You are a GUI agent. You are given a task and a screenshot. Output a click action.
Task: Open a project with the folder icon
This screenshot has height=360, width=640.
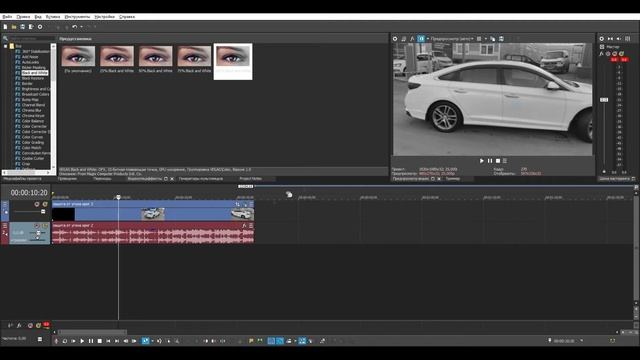[x=14, y=27]
